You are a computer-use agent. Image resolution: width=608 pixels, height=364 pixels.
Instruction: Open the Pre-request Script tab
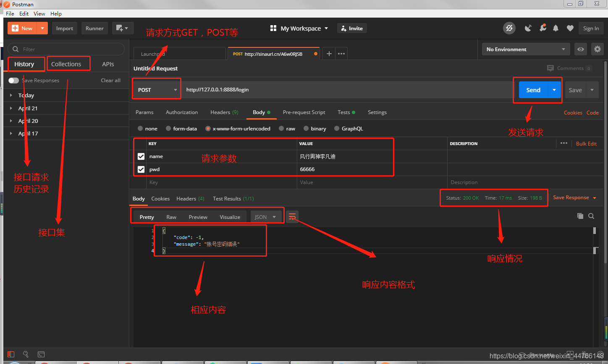(x=304, y=112)
